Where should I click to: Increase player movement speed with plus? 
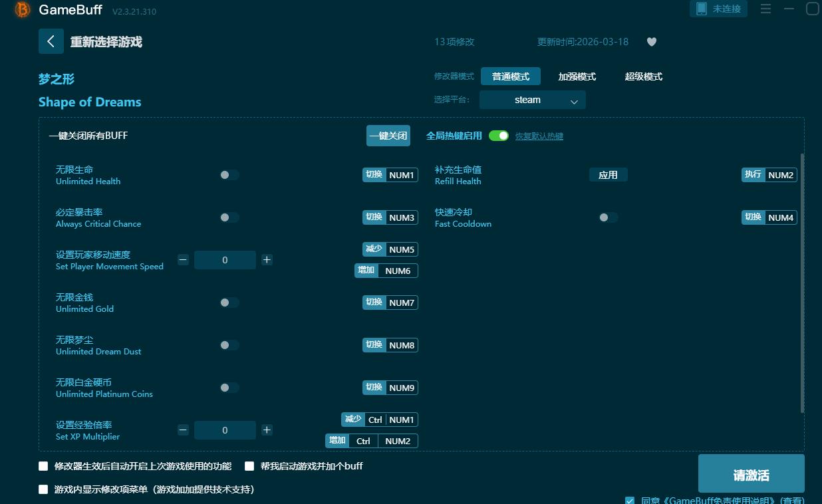point(267,260)
